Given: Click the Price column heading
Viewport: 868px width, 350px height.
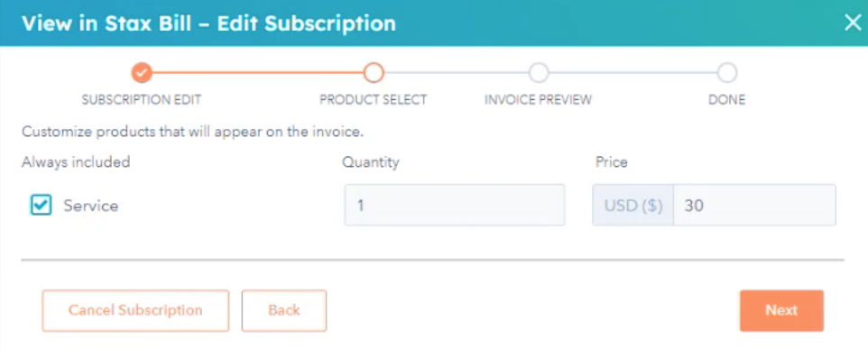Looking at the screenshot, I should tap(611, 162).
